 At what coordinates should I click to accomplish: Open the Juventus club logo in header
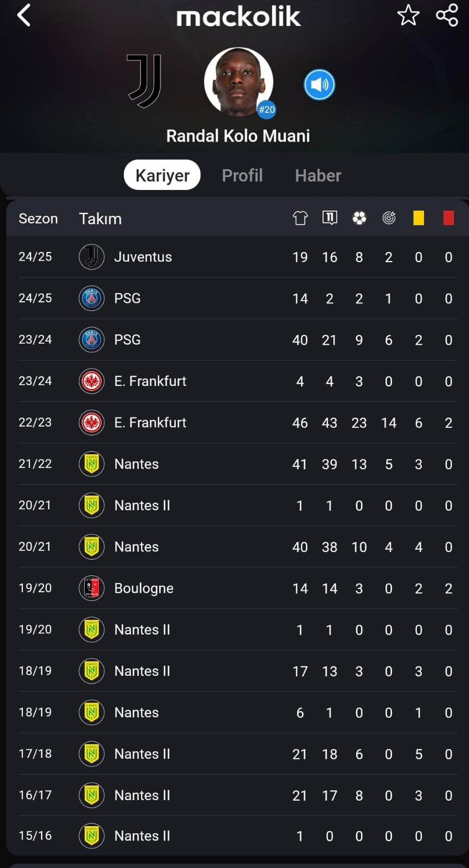pyautogui.click(x=144, y=81)
